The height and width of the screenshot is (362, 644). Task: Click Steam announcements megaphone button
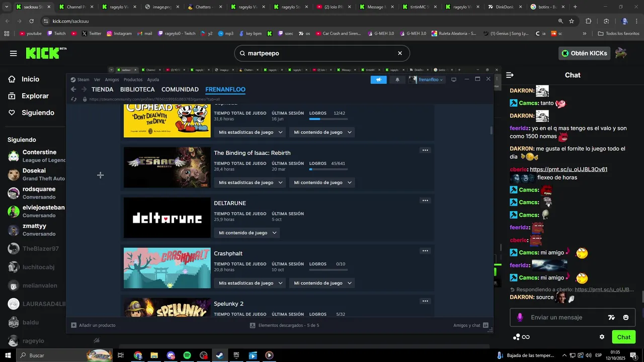point(378,79)
